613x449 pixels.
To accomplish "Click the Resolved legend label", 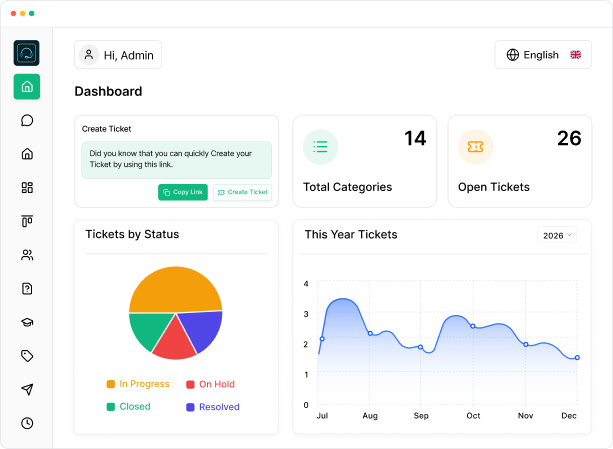I will pyautogui.click(x=219, y=407).
